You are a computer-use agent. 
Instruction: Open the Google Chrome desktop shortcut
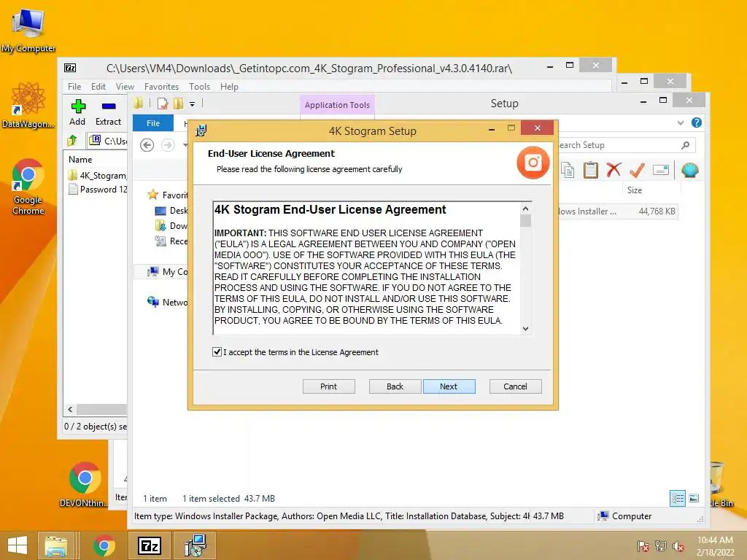click(28, 187)
